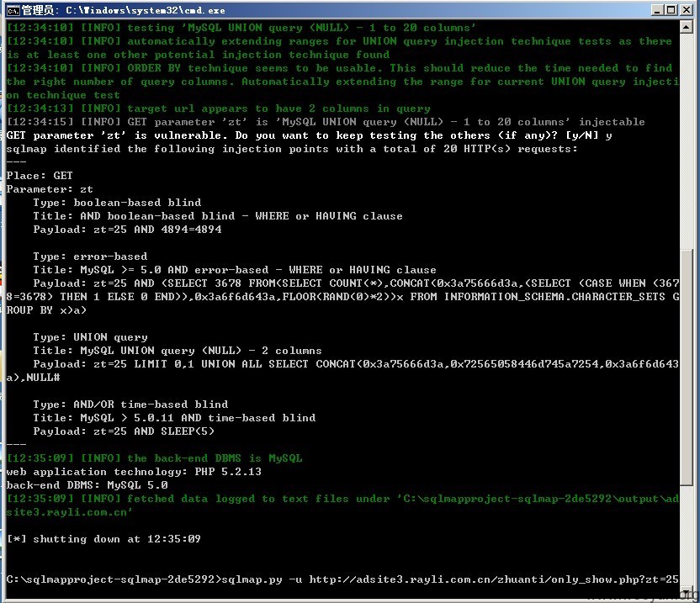This screenshot has width=700, height=603.
Task: Click 'Title: AND boolean-based blind - WHERE or HAVING clause'
Action: 218,216
